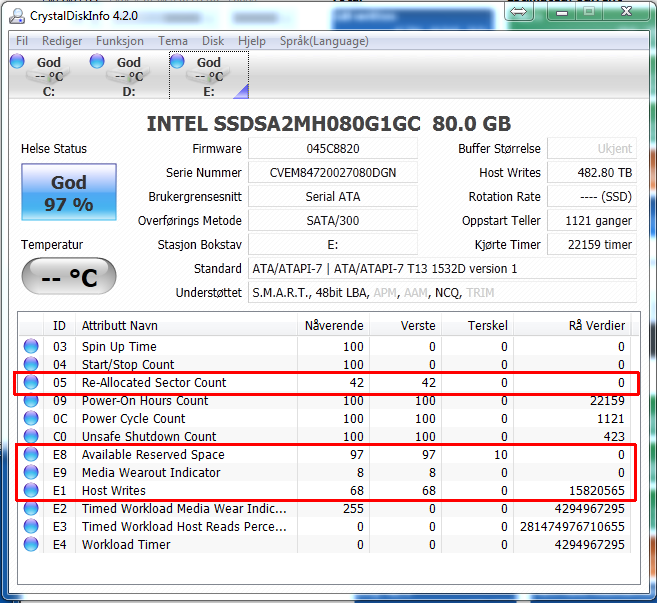Viewport: 657px width, 603px height.
Task: Click the Kjørte Timer 22159 timer field
Action: 592,244
